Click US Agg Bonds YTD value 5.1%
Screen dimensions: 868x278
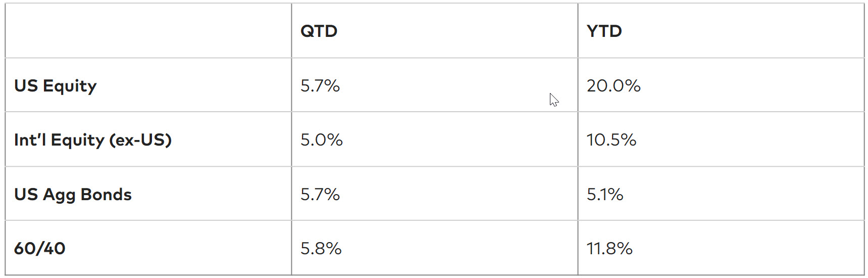pos(605,194)
